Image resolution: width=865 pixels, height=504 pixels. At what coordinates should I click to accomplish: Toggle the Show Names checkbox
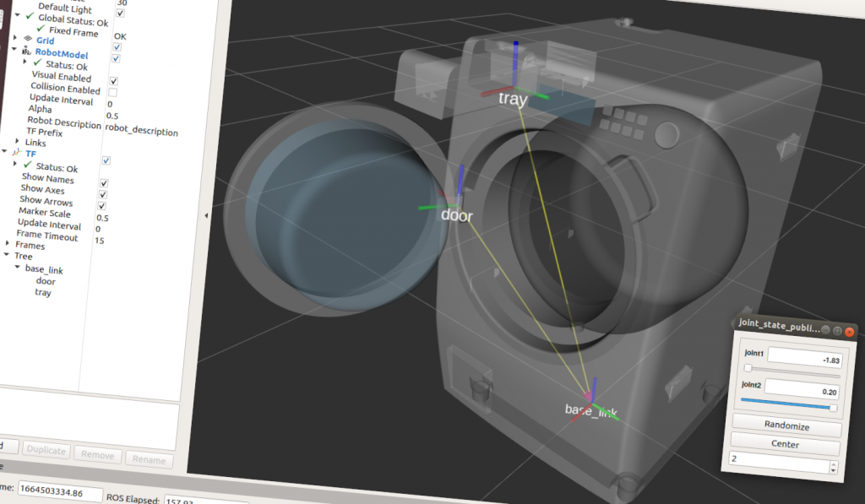104,183
